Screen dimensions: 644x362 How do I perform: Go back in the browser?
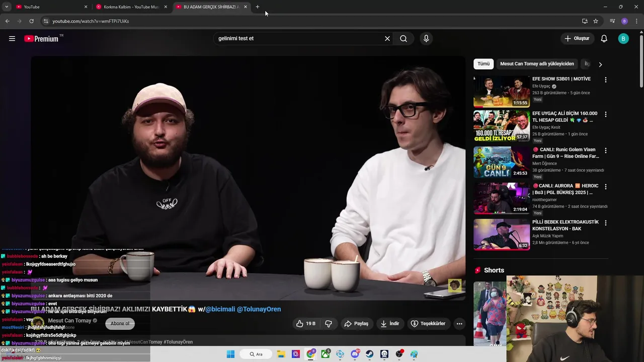[x=7, y=21]
